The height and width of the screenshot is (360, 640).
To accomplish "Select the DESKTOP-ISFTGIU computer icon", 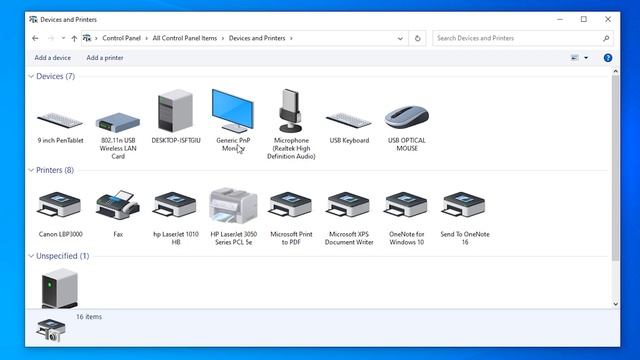I will (x=176, y=111).
